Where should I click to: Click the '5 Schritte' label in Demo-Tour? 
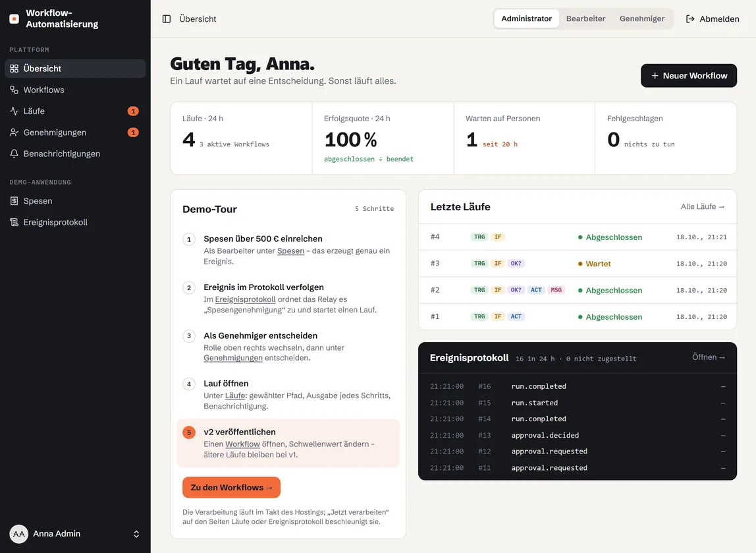tap(374, 209)
